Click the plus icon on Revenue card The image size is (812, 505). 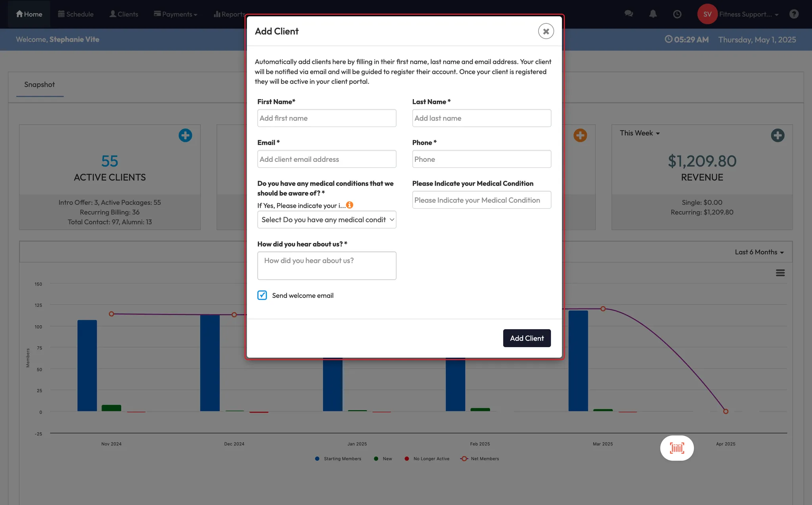click(778, 135)
